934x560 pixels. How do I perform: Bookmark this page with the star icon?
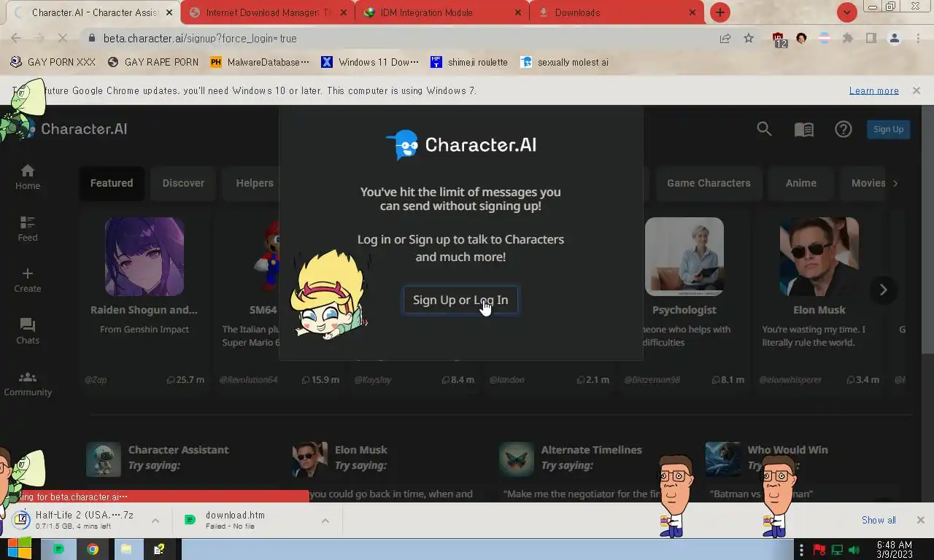[x=749, y=38]
